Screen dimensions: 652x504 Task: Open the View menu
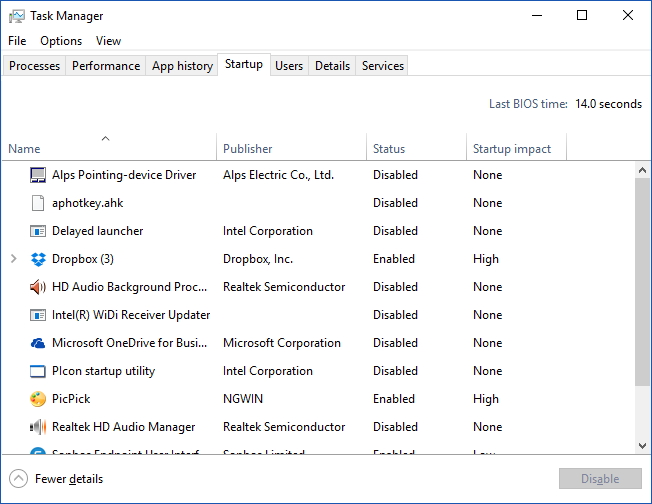click(108, 41)
